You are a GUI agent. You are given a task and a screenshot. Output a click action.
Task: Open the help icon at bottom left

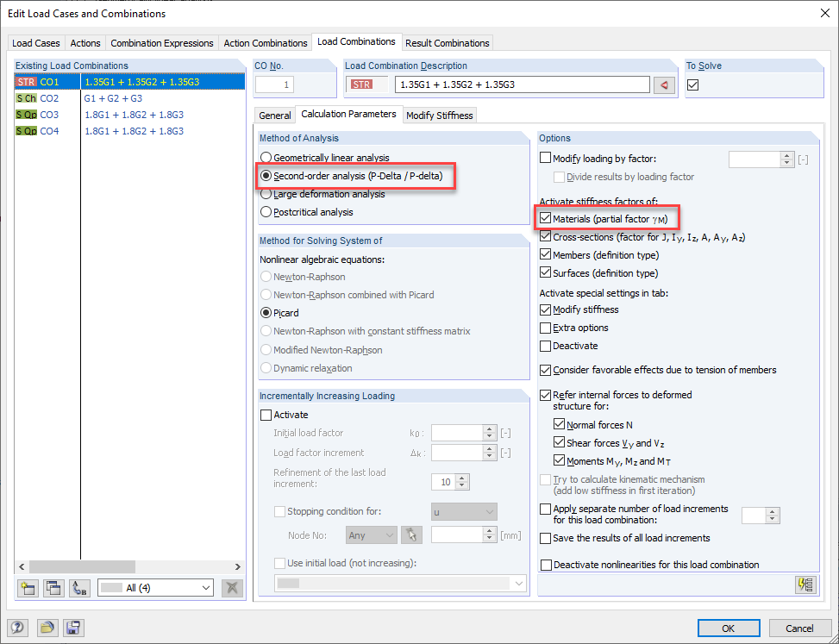coord(18,628)
